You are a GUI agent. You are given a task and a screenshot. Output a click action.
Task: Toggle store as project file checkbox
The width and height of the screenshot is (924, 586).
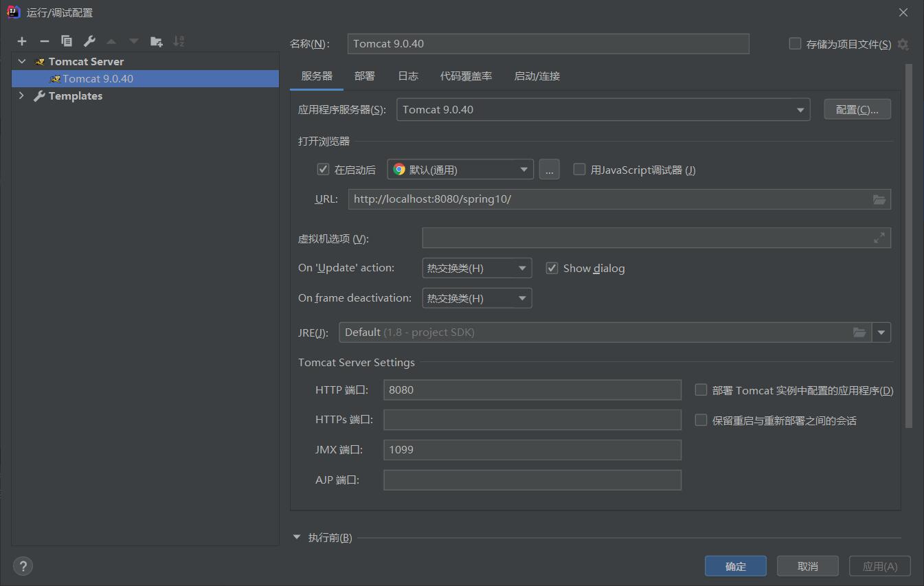[796, 43]
